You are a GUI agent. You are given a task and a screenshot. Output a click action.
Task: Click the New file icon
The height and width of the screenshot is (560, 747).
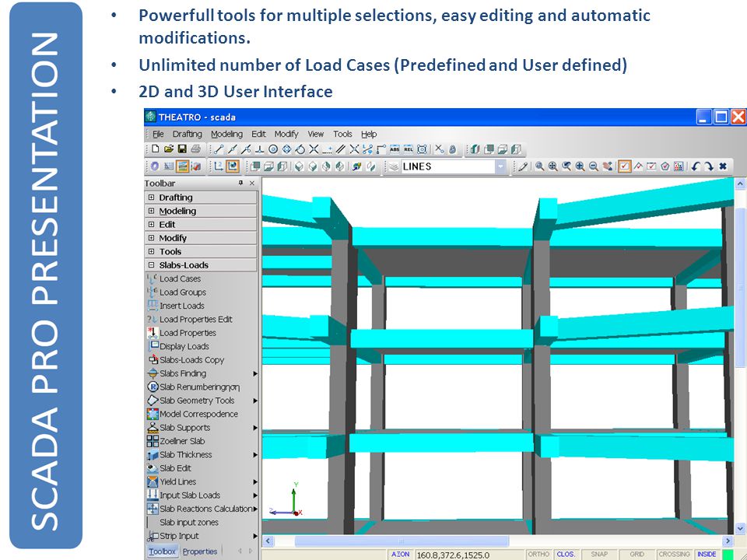tap(156, 149)
